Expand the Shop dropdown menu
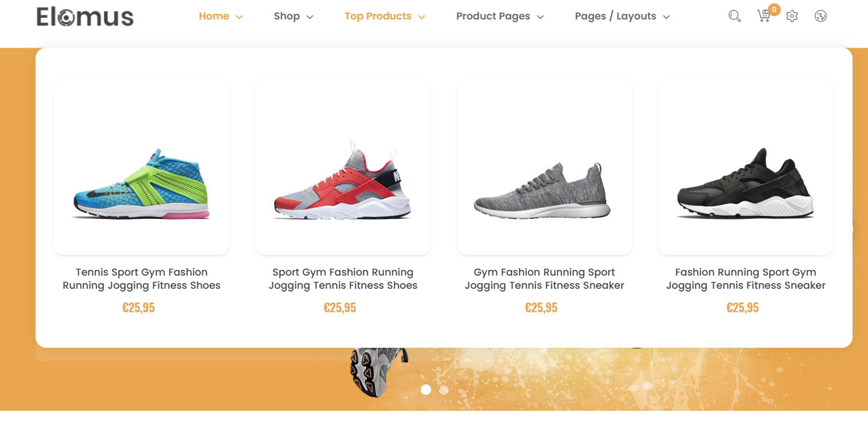The width and height of the screenshot is (868, 436). (x=294, y=17)
